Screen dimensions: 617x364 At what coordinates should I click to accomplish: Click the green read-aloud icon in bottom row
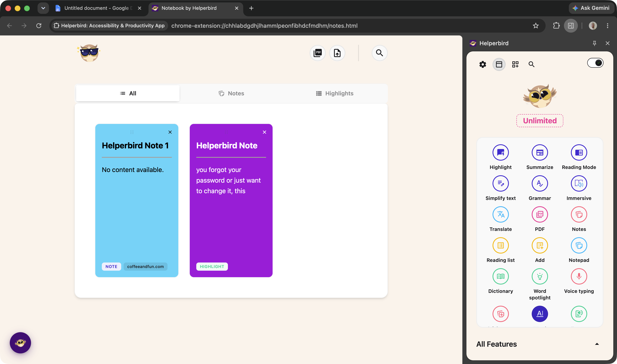579,314
